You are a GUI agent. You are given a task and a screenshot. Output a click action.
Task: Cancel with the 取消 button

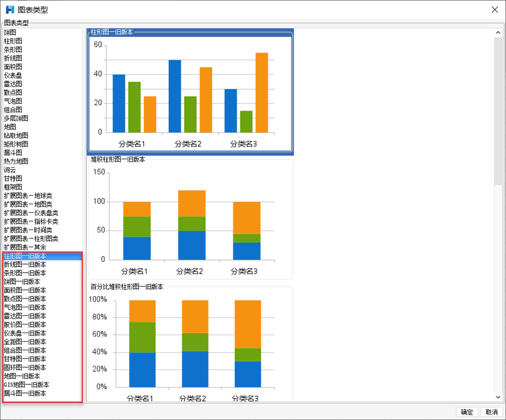click(492, 412)
